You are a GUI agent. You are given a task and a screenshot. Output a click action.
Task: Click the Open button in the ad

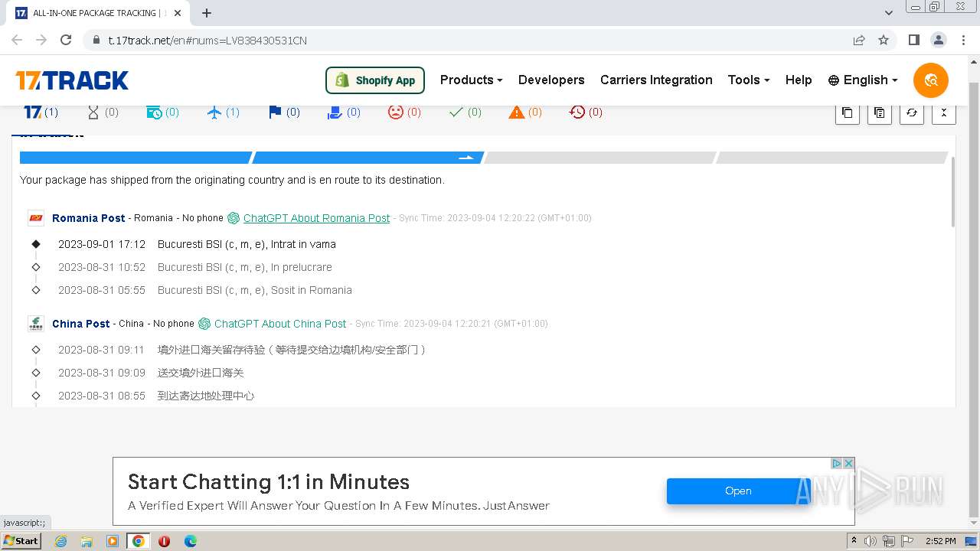[x=738, y=491]
